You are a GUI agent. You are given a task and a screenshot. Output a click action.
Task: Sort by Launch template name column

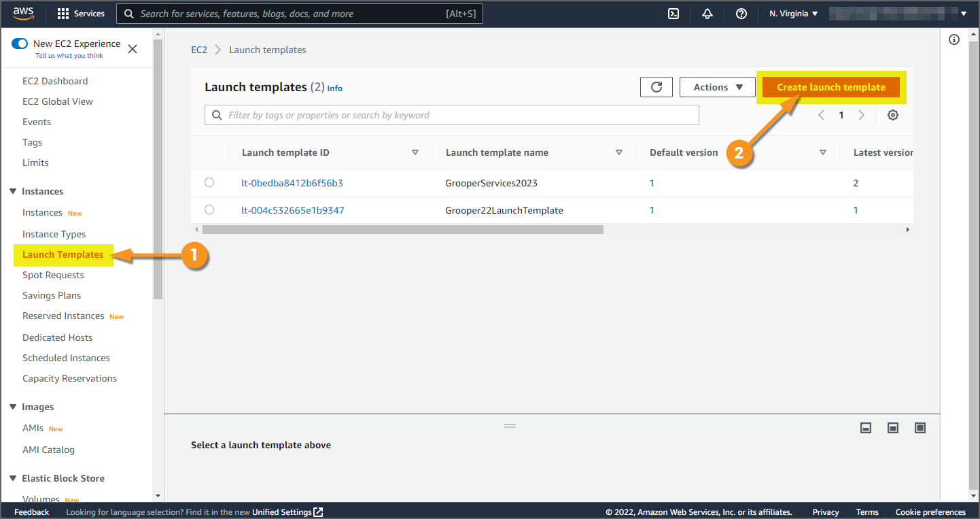click(x=619, y=152)
